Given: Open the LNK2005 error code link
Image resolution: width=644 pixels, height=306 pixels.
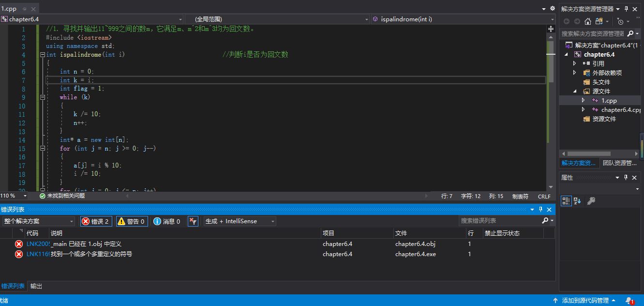Looking at the screenshot, I should (38, 244).
